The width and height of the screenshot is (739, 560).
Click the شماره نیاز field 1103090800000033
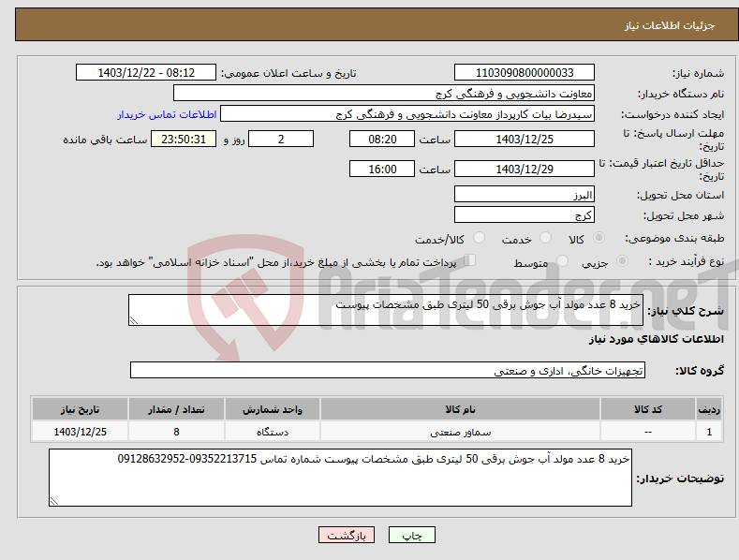[x=525, y=73]
